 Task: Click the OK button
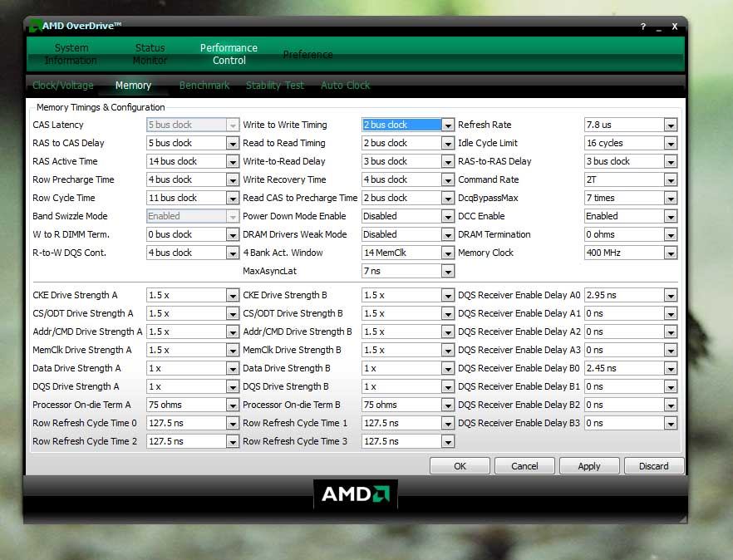point(460,466)
